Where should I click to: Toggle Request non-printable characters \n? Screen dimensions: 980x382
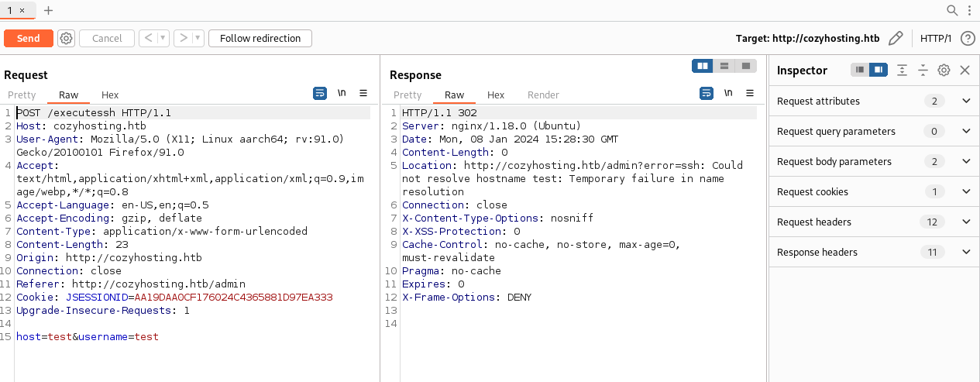pos(342,93)
